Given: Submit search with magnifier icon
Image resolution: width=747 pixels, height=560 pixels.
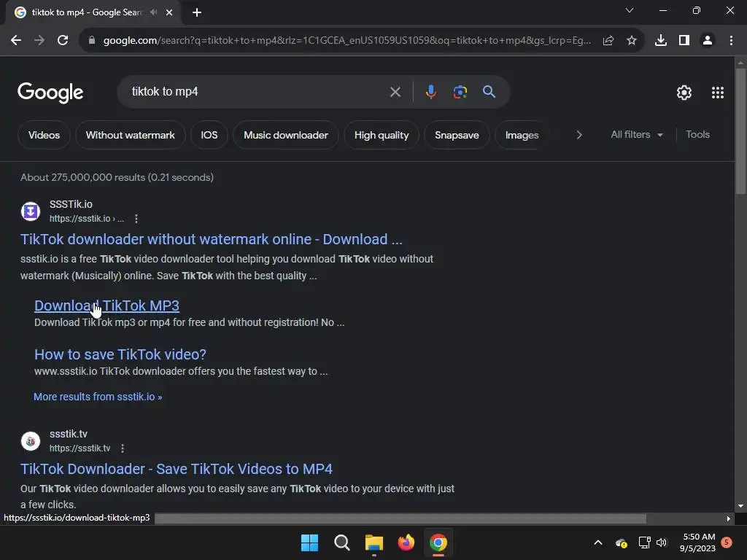Looking at the screenshot, I should coord(489,92).
